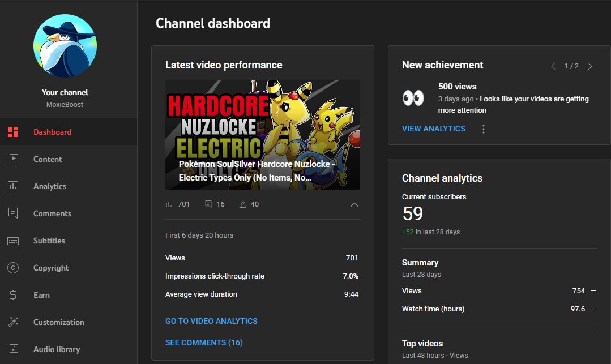Click the video title Pokémon SoulSilver Hardcore Nuzlocke

[x=257, y=171]
